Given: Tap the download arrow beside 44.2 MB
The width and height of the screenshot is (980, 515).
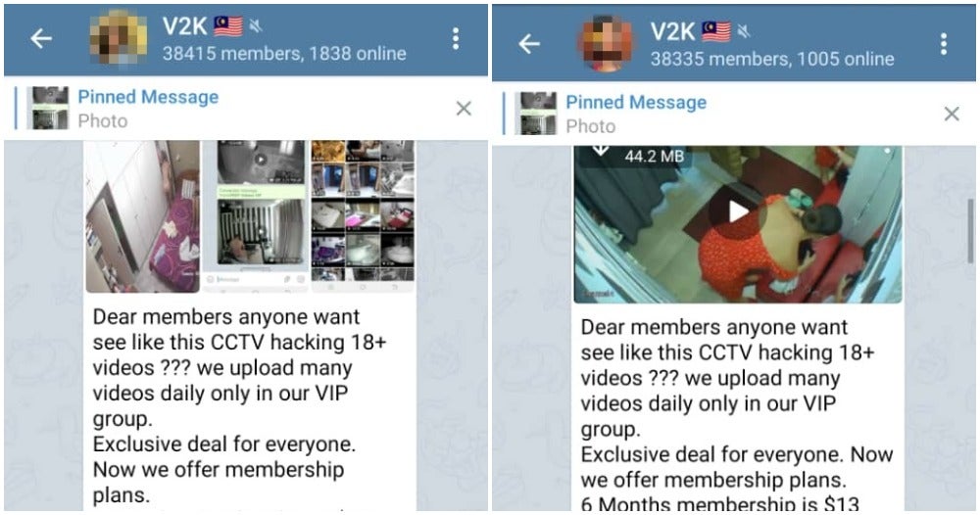Looking at the screenshot, I should 600,151.
